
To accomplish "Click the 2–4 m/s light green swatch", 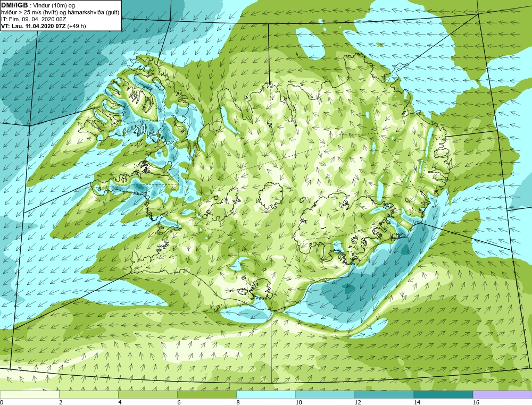I will coord(88,394).
